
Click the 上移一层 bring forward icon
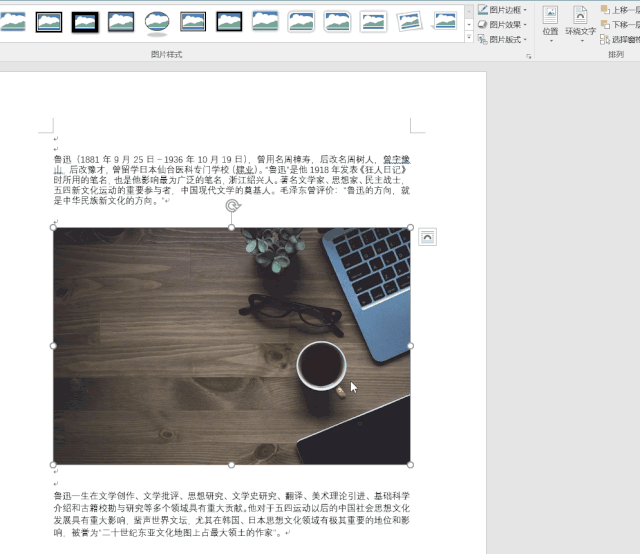[620, 9]
